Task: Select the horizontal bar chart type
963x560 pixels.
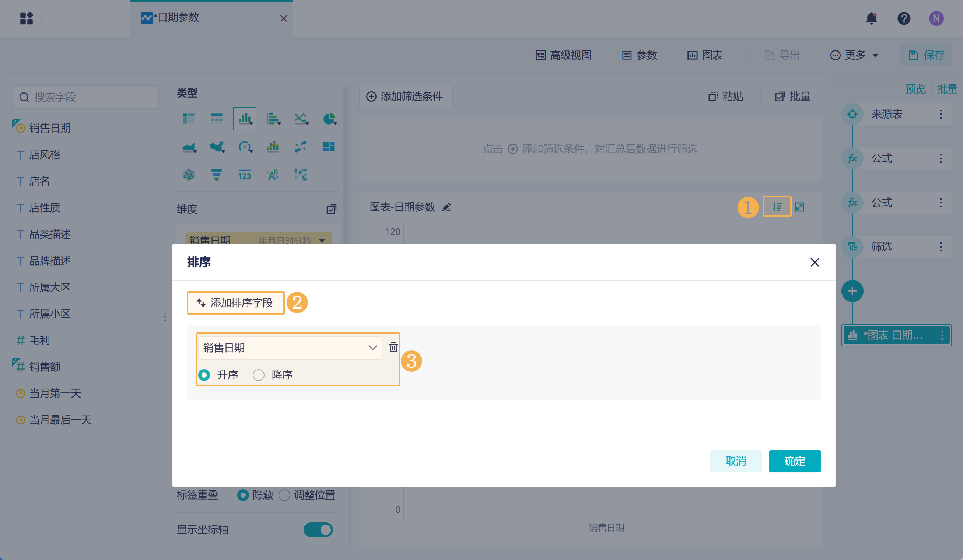Action: [x=273, y=119]
